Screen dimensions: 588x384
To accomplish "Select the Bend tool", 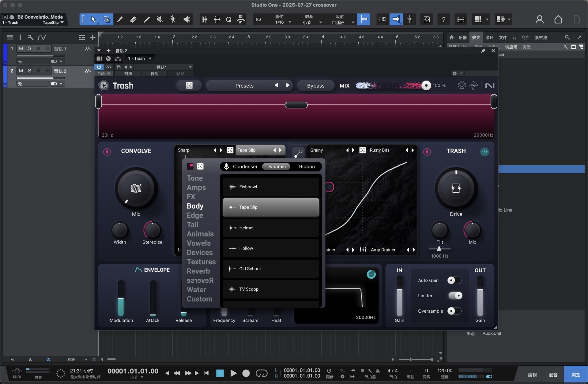I will click(x=173, y=20).
